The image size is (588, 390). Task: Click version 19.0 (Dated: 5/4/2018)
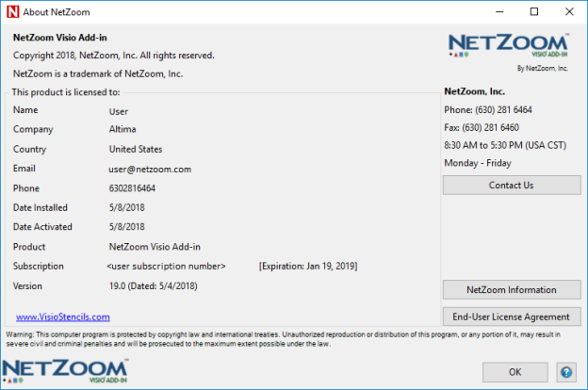153,286
